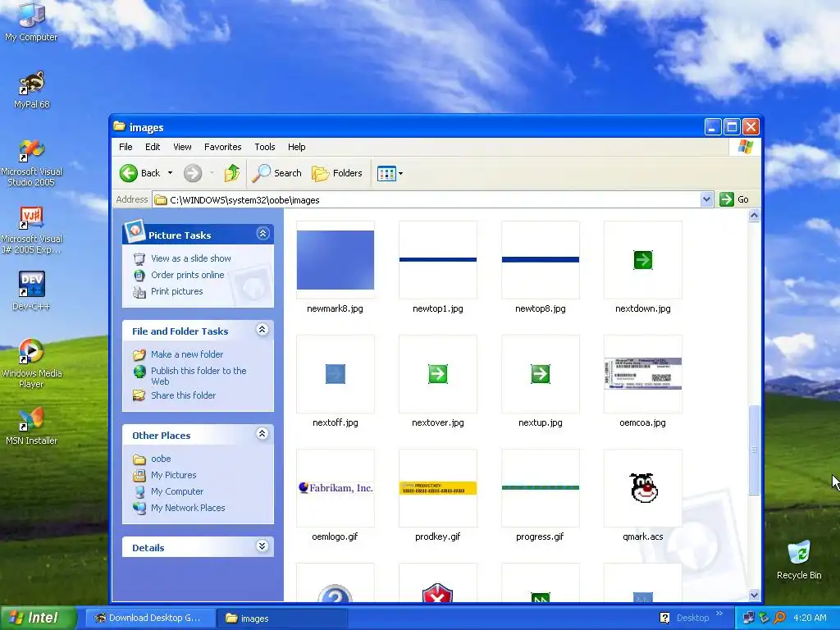Open the Help menu
Image resolution: width=840 pixels, height=630 pixels.
point(297,147)
